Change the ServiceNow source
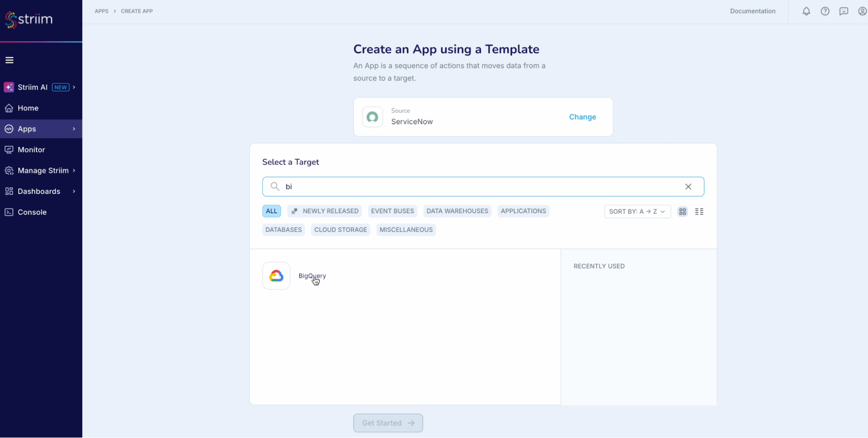The image size is (868, 438). coord(582,117)
